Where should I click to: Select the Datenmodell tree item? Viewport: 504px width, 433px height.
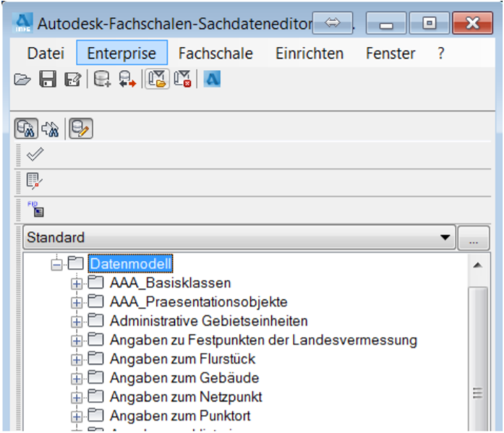(130, 264)
